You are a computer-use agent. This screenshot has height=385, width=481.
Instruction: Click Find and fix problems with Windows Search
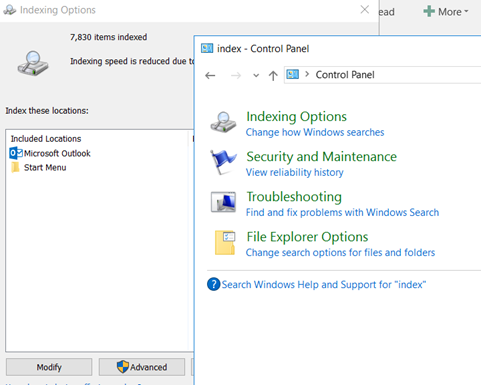pyautogui.click(x=342, y=212)
